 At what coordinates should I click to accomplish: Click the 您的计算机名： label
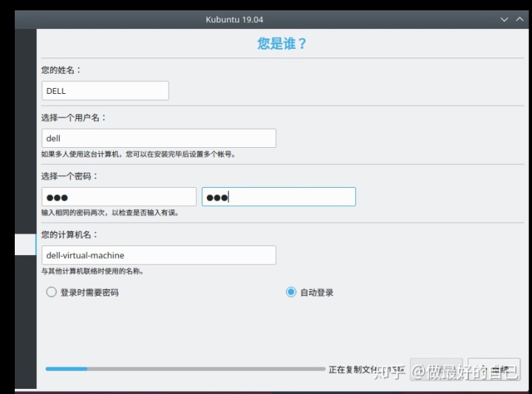pyautogui.click(x=69, y=234)
